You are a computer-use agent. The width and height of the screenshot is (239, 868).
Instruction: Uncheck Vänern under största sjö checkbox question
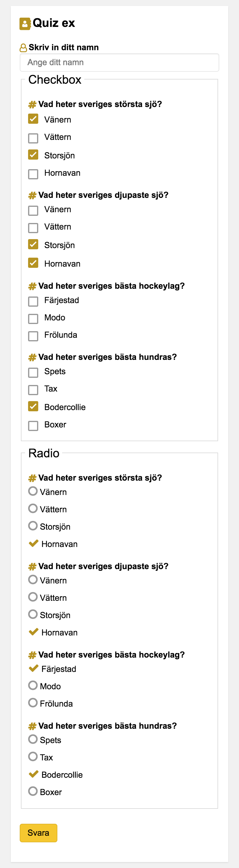(x=33, y=119)
